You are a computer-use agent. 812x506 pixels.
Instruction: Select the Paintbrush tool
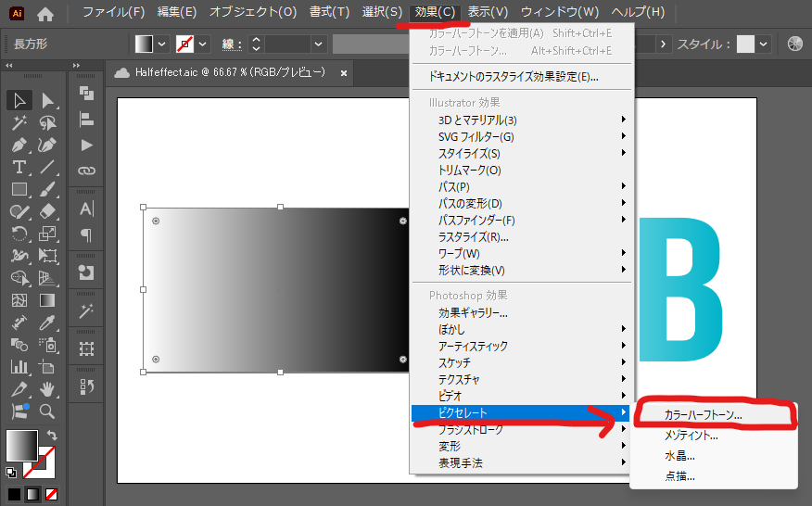47,190
